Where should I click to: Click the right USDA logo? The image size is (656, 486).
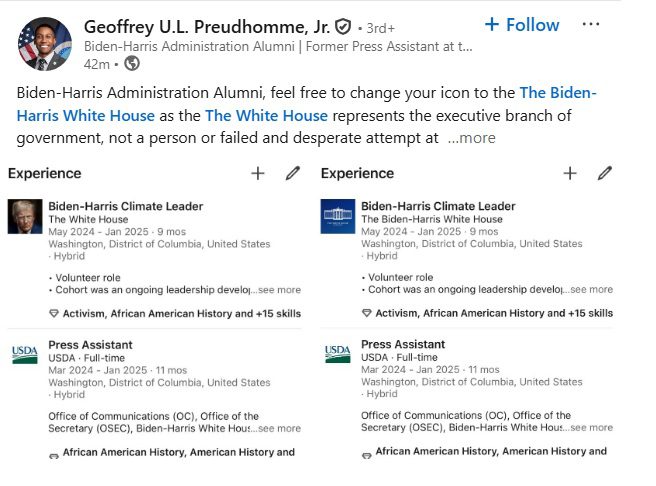click(338, 354)
